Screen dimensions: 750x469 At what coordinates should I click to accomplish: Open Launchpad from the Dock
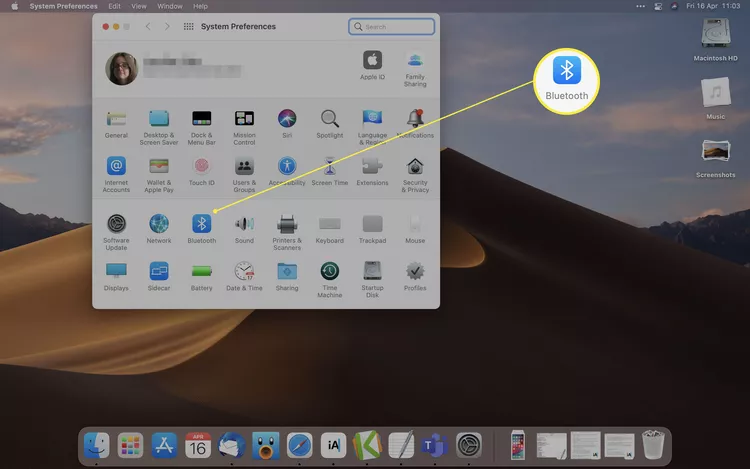pyautogui.click(x=130, y=446)
